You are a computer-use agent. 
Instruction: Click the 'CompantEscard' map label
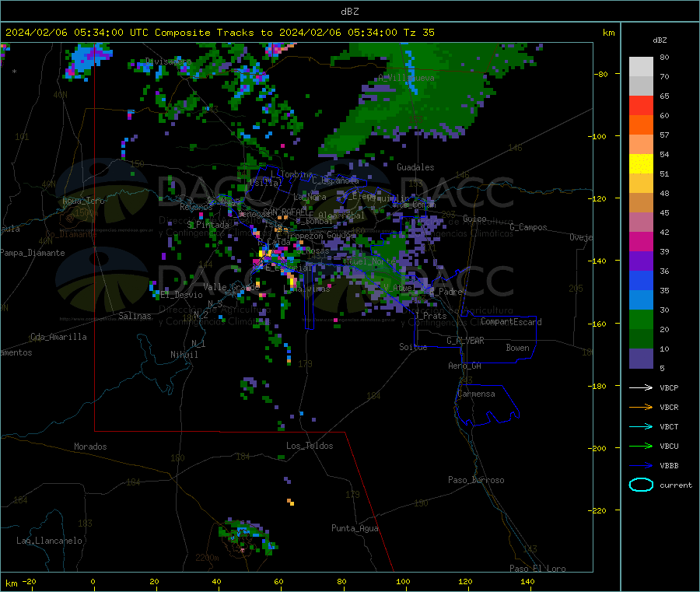(511, 322)
